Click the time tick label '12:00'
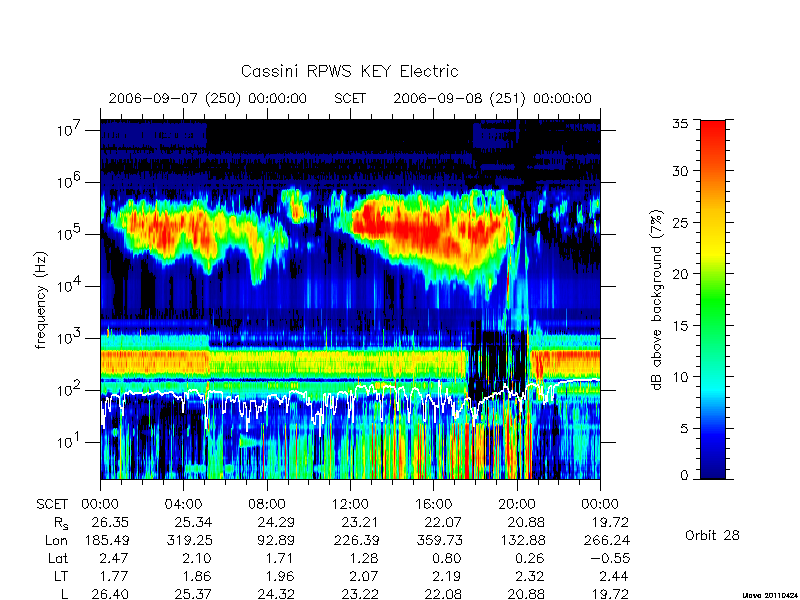 pos(350,505)
